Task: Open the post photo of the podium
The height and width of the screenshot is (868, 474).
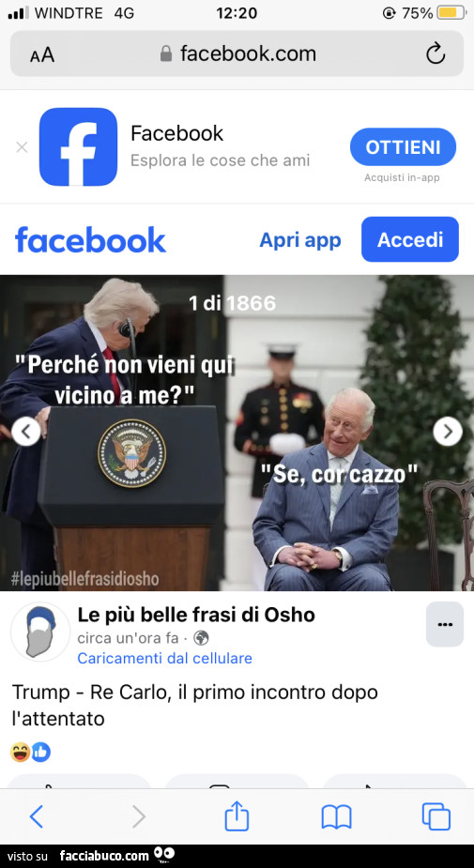Action: coord(237,433)
